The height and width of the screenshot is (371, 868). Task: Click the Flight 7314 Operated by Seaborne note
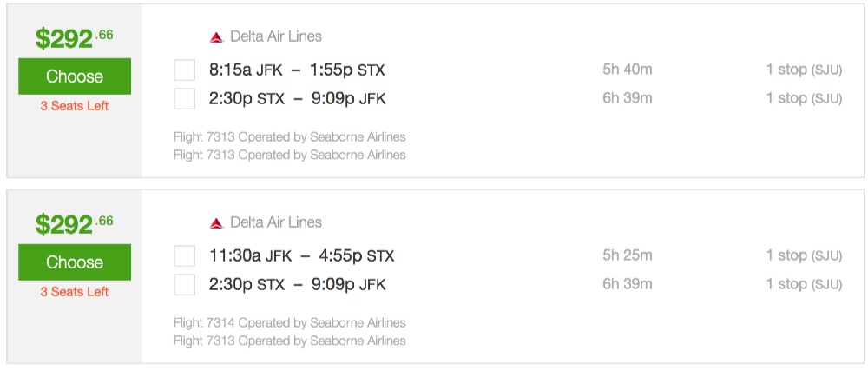click(x=289, y=323)
